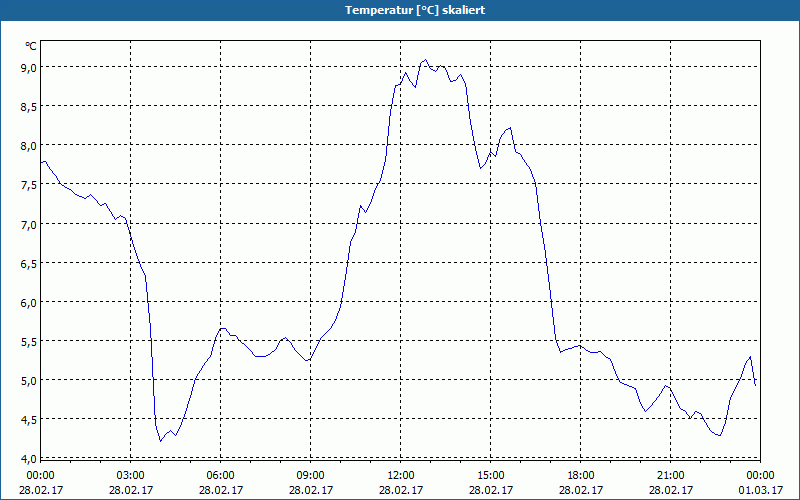Click the 18:00 time axis label
The width and height of the screenshot is (800, 500).
click(x=581, y=476)
